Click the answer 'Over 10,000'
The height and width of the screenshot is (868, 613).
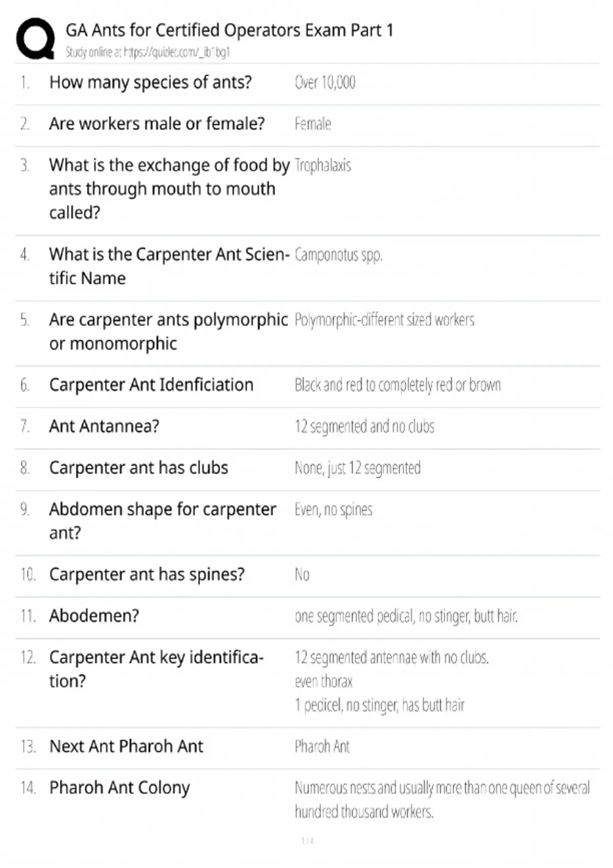tap(325, 82)
